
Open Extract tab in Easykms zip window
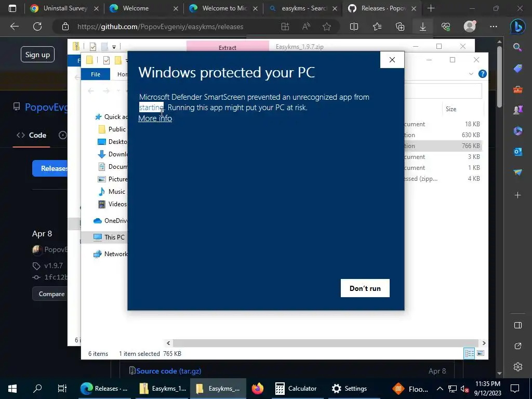pos(228,47)
